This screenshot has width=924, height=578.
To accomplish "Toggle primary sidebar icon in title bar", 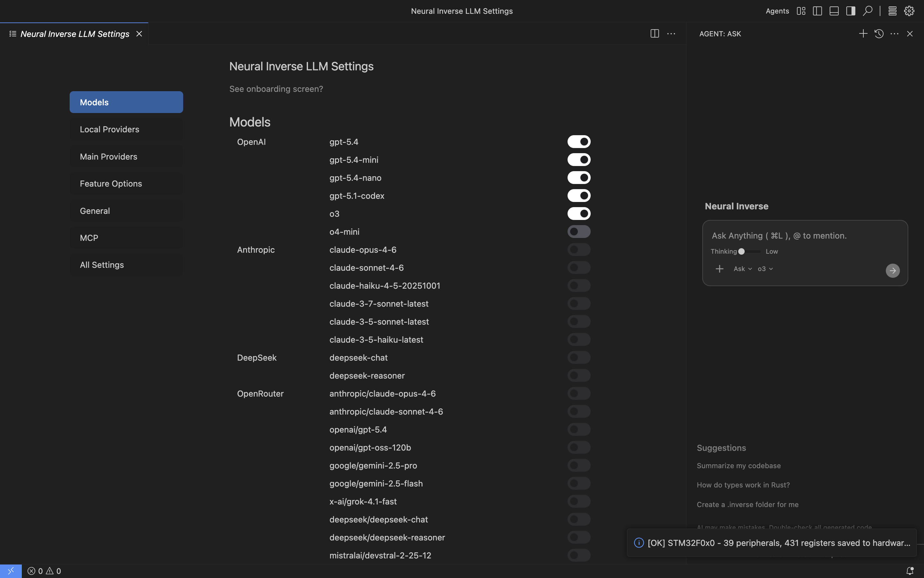I will 817,11.
